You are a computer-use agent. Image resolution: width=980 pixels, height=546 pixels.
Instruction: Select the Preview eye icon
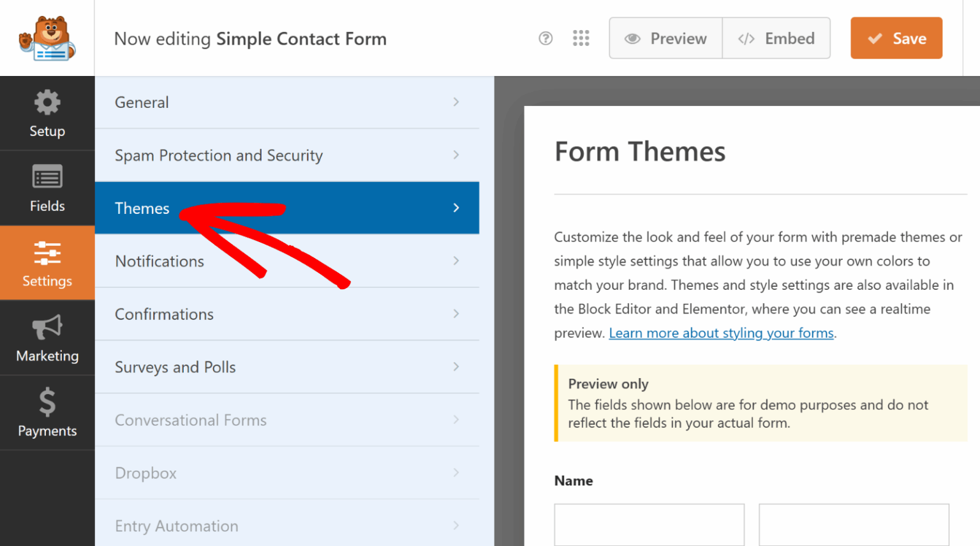(632, 38)
